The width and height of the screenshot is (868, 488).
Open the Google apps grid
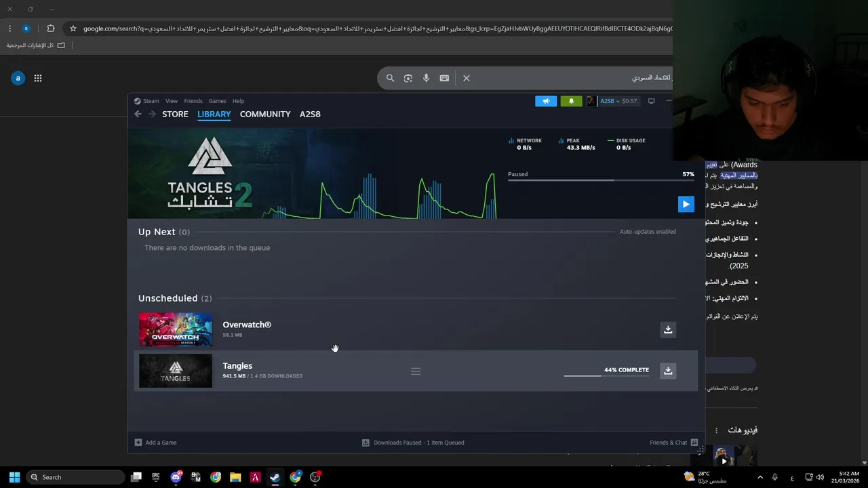38,78
